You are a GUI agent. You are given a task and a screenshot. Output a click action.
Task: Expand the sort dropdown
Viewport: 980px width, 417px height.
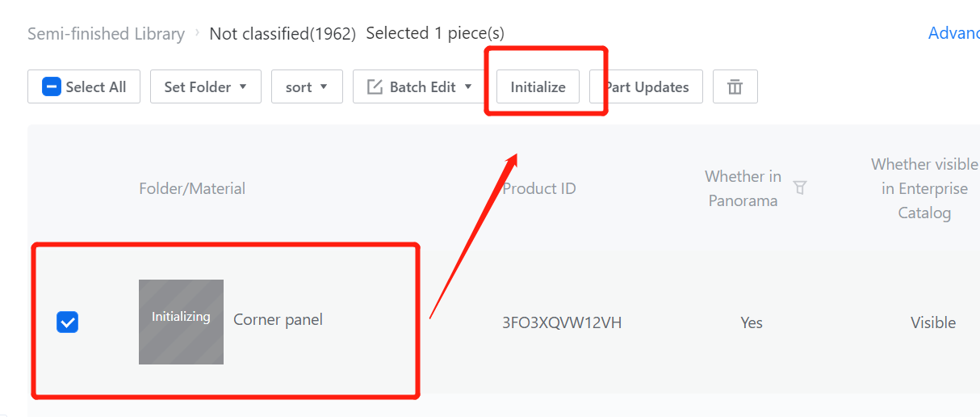pyautogui.click(x=307, y=87)
